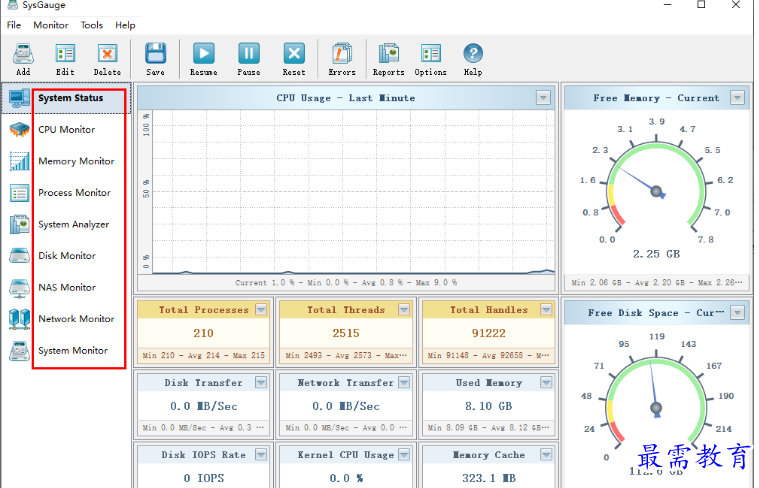Open Used Memory dropdown arrow

coord(546,382)
